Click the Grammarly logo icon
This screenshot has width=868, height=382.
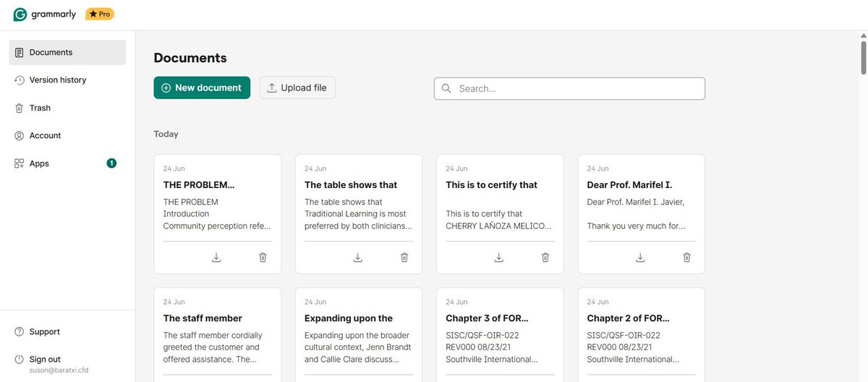(20, 14)
